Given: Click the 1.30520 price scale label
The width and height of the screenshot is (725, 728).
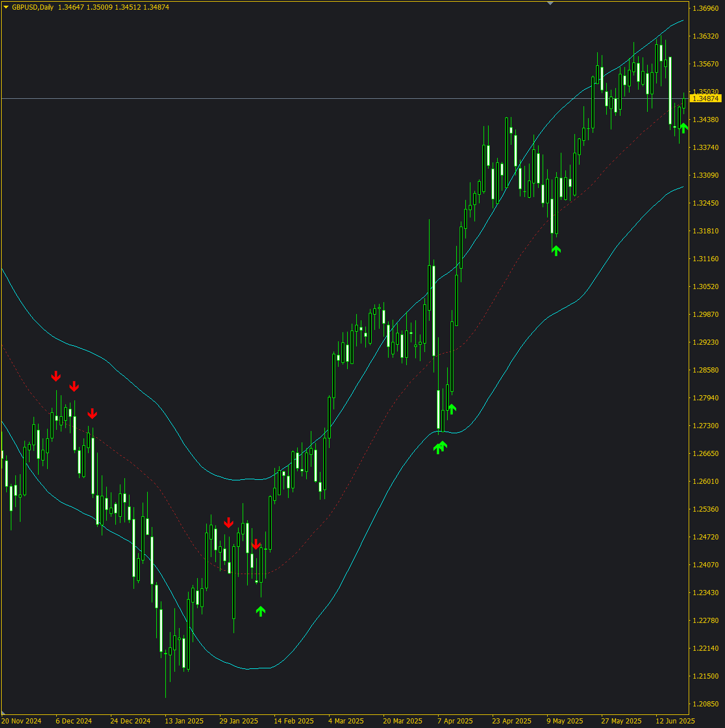Looking at the screenshot, I should pos(706,287).
